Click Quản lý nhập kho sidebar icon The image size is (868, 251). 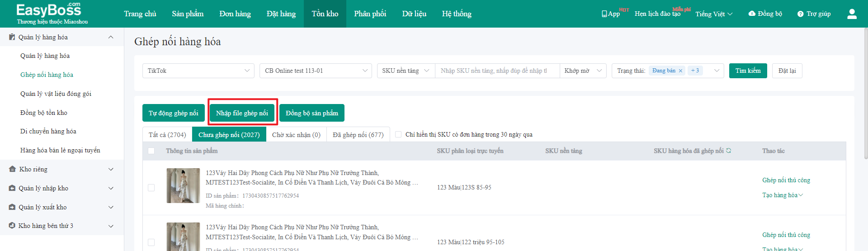(12, 188)
